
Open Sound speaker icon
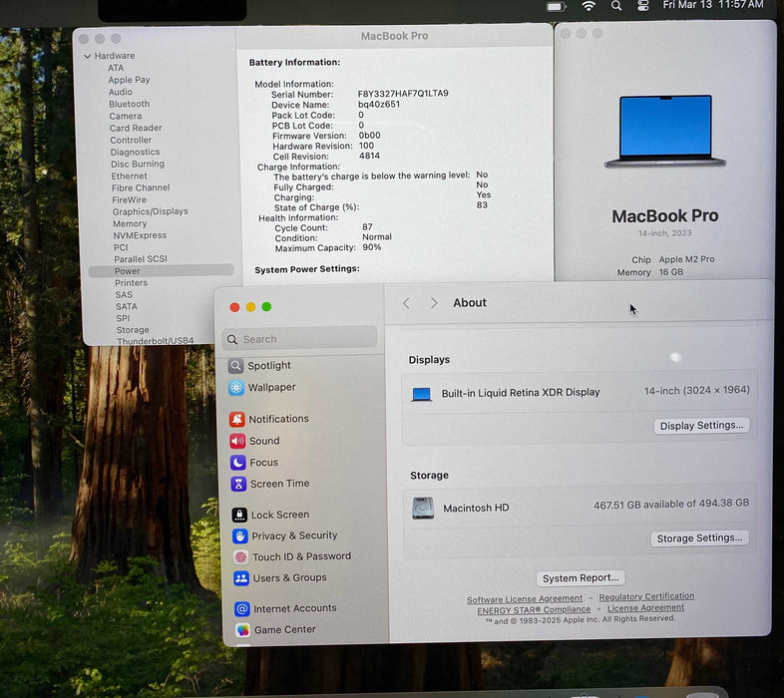(238, 441)
